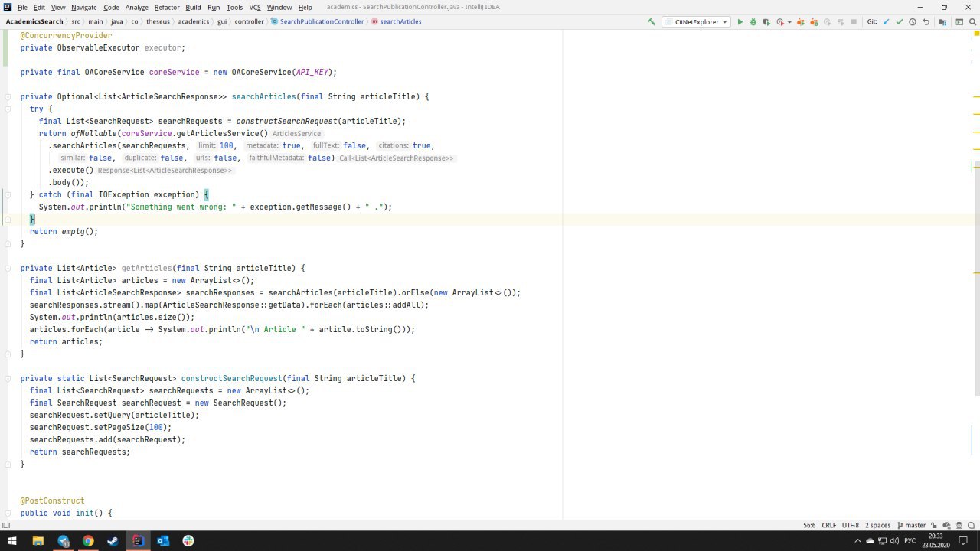The width and height of the screenshot is (980, 551).
Task: Commit changes with green checkmark icon
Action: (x=900, y=22)
